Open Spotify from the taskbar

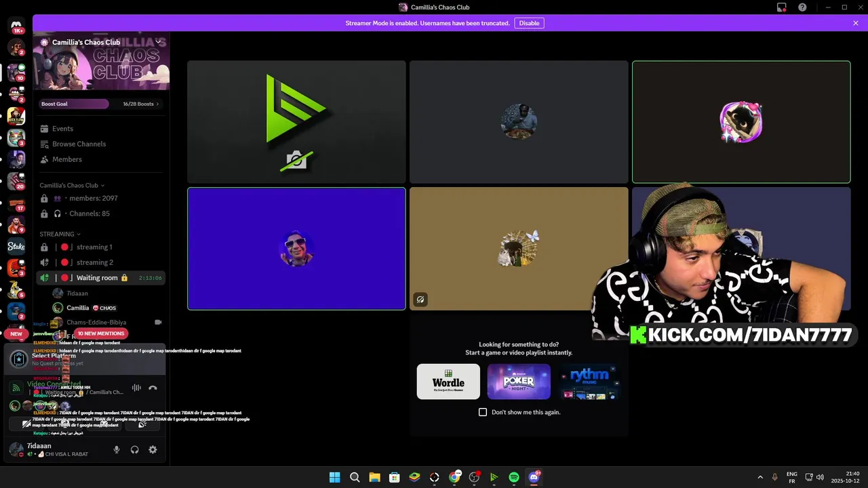[513, 477]
